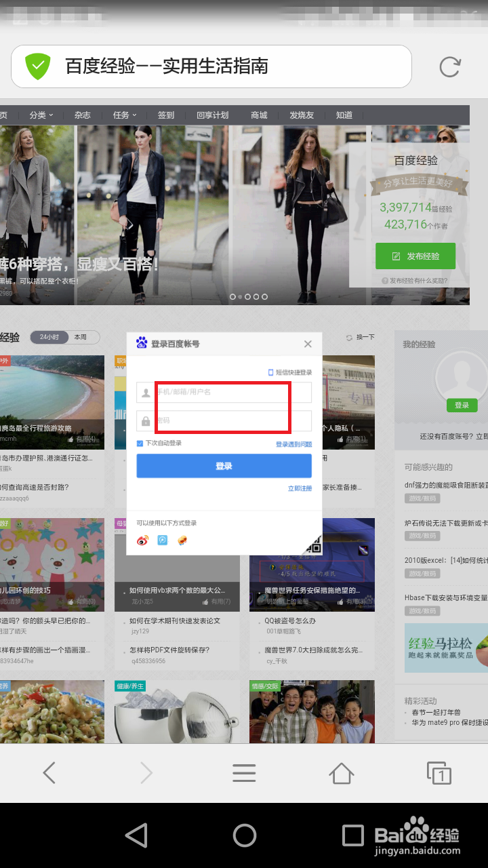Image resolution: width=488 pixels, height=868 pixels.
Task: Open QQ被盗号怎么办 article
Action: 290,620
